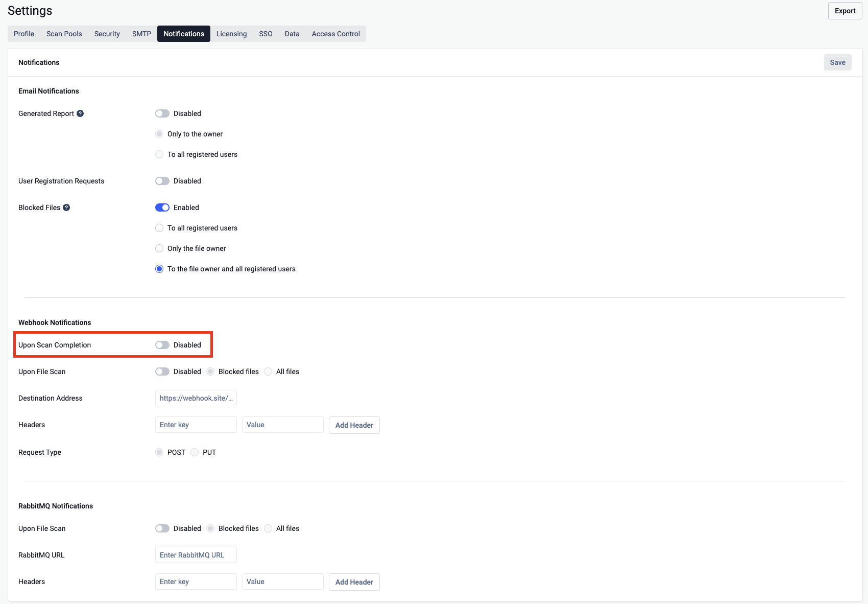Toggle User Registration Requests switch
The height and width of the screenshot is (604, 868).
(162, 181)
